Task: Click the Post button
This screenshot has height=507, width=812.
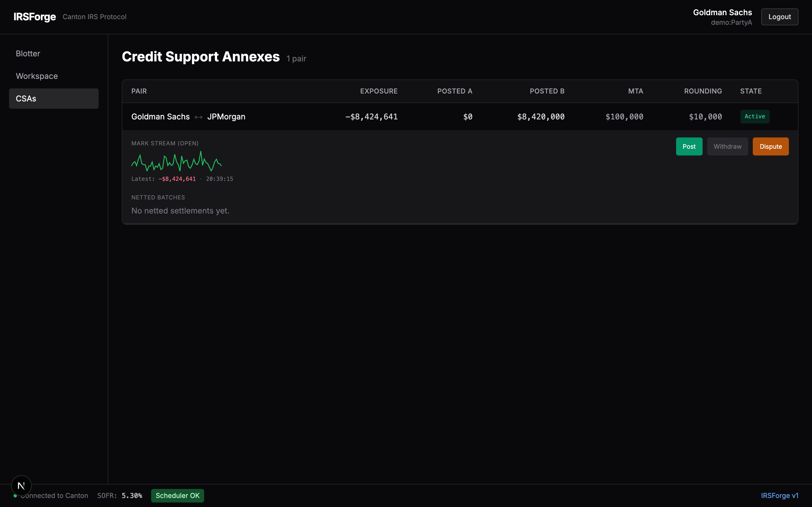Action: tap(689, 146)
